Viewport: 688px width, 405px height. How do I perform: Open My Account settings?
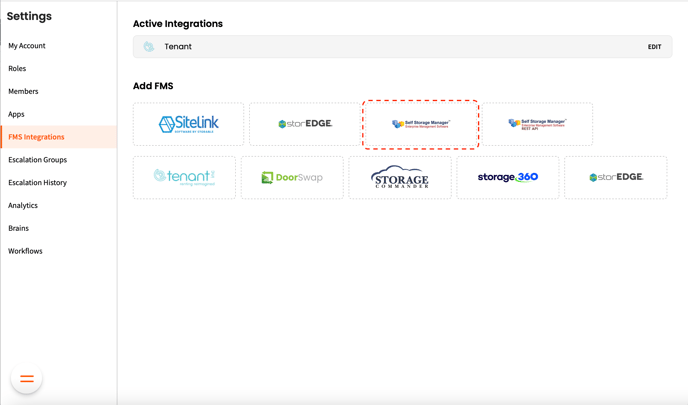tap(27, 46)
